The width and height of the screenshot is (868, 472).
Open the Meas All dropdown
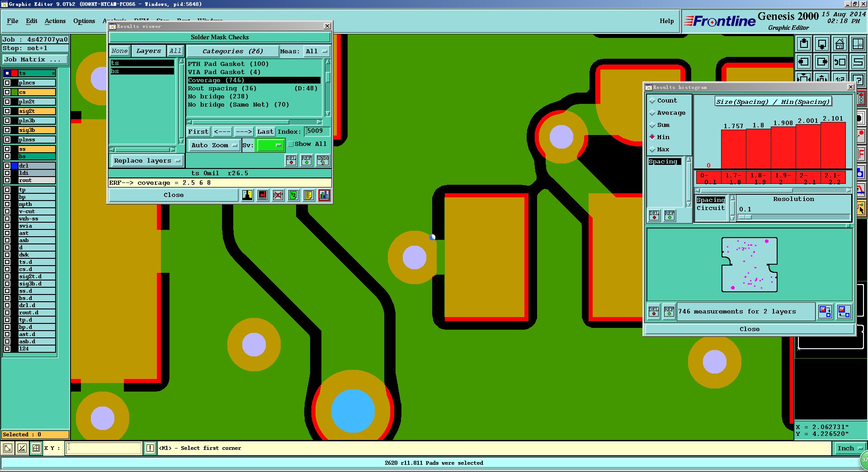tap(316, 51)
